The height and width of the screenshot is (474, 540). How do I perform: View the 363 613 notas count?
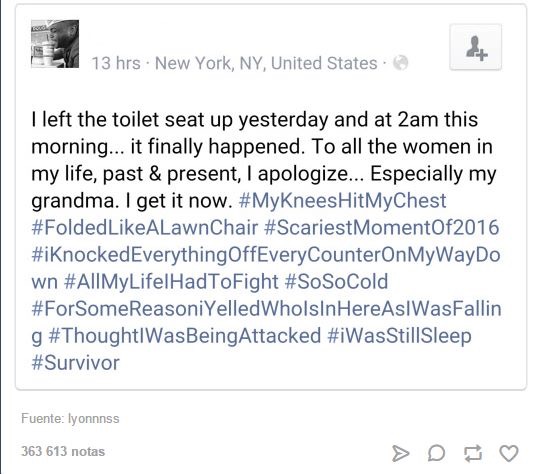click(63, 451)
